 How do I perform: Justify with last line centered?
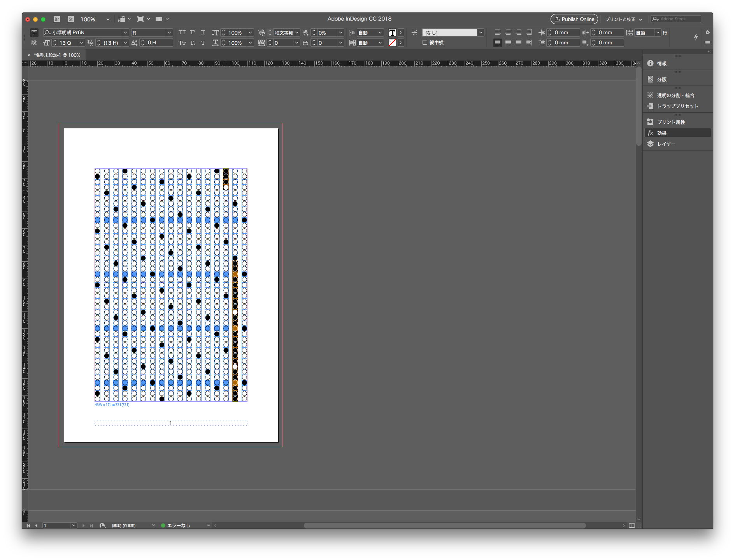tap(508, 43)
